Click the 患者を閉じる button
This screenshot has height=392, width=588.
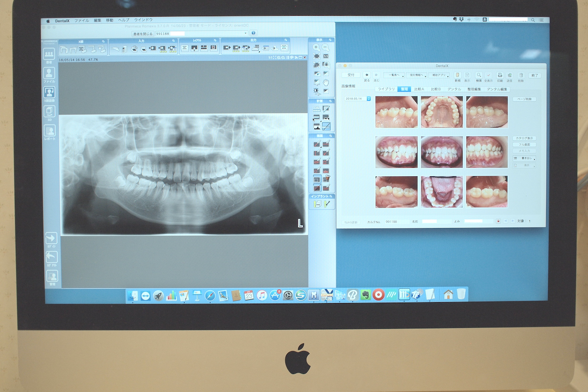pos(143,34)
